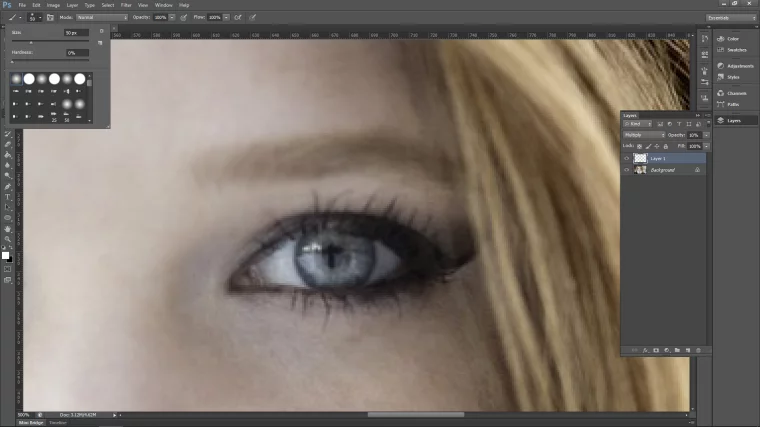This screenshot has width=760, height=427.
Task: Open layer filter Kind dropdown
Action: click(x=637, y=124)
